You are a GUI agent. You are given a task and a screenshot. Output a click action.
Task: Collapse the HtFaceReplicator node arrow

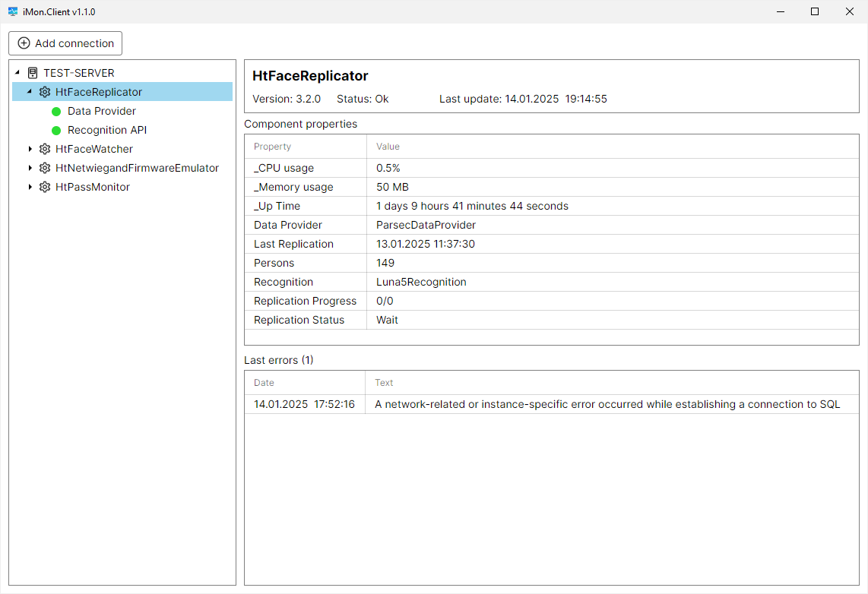point(30,91)
